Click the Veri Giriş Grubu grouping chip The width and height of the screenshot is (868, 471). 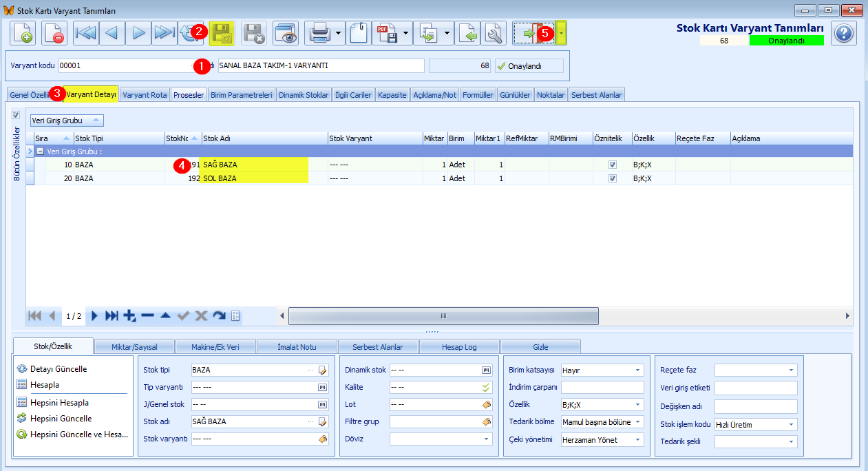pos(67,121)
